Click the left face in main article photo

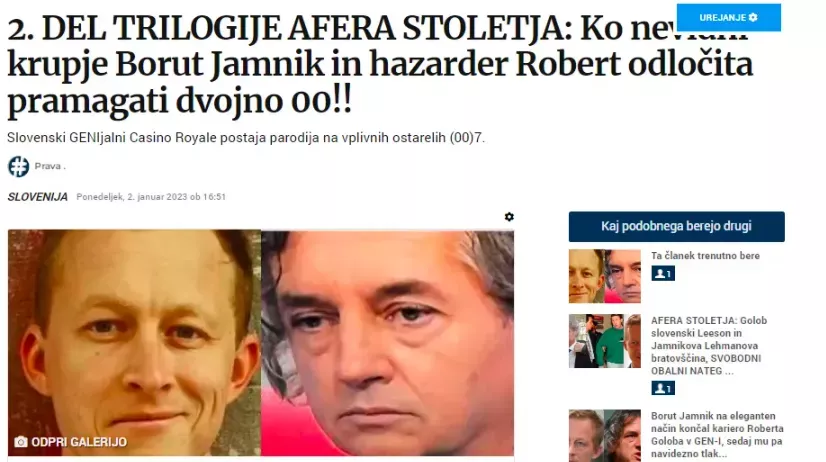coord(134,342)
